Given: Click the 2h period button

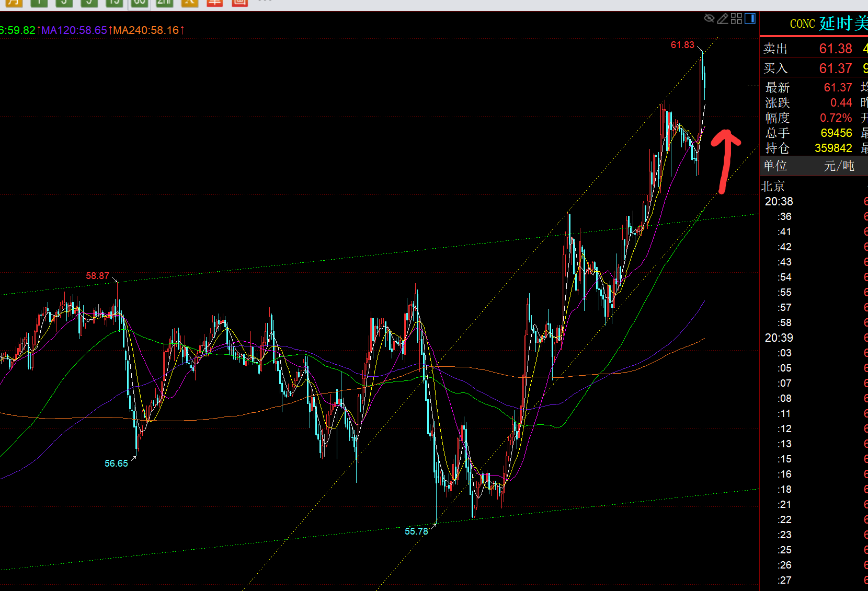Looking at the screenshot, I should point(164,3).
